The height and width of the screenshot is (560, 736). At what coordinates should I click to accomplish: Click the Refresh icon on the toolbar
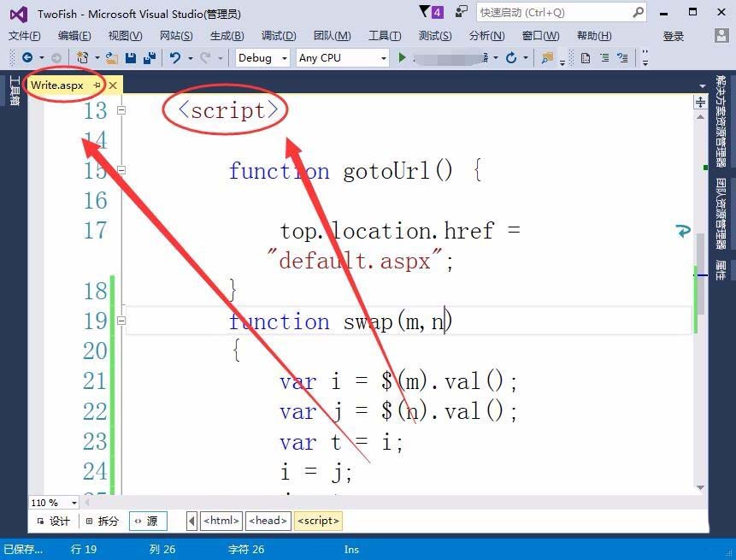click(511, 57)
